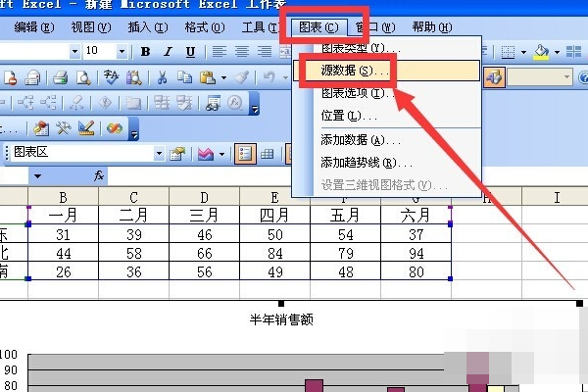Open the Fill Color dropdown arrow
Image resolution: width=588 pixels, height=392 pixels.
tap(557, 52)
